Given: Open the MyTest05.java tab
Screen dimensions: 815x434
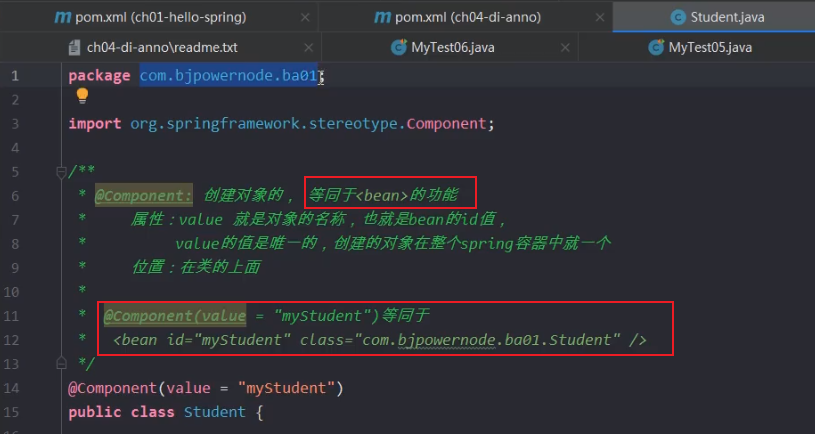Looking at the screenshot, I should pos(699,47).
